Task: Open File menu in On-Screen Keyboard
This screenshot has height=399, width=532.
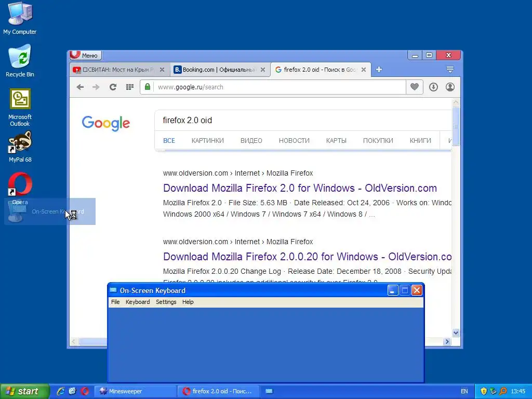Action: [115, 302]
